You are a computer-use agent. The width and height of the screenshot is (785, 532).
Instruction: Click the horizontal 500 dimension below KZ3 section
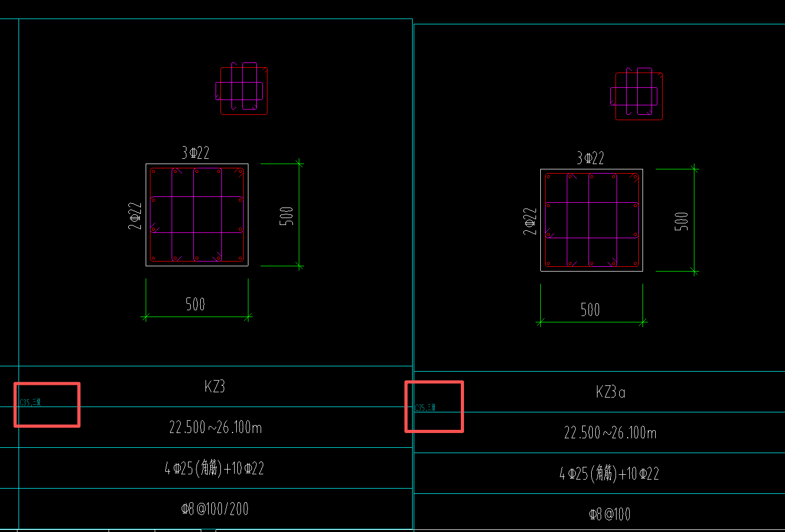pyautogui.click(x=195, y=304)
